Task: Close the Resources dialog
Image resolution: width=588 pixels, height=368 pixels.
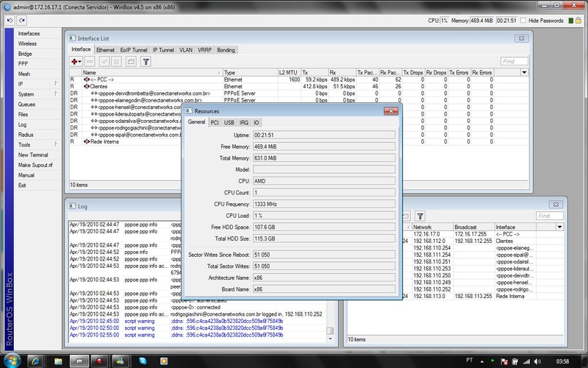Action: 391,111
